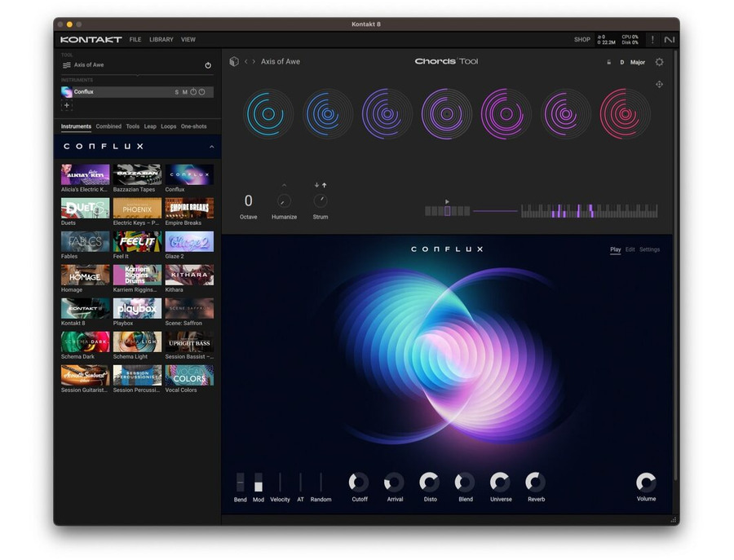Trigger the first cyan chord pad
This screenshot has width=734, height=560.
(x=268, y=113)
